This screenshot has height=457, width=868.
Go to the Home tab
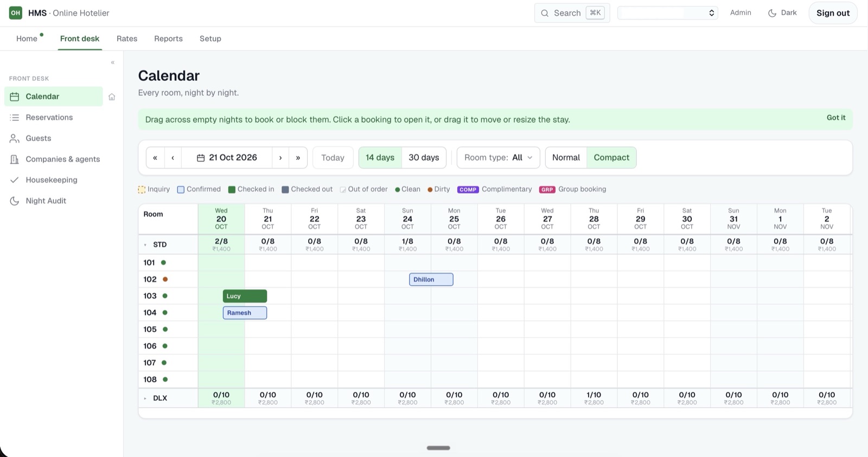pos(27,39)
